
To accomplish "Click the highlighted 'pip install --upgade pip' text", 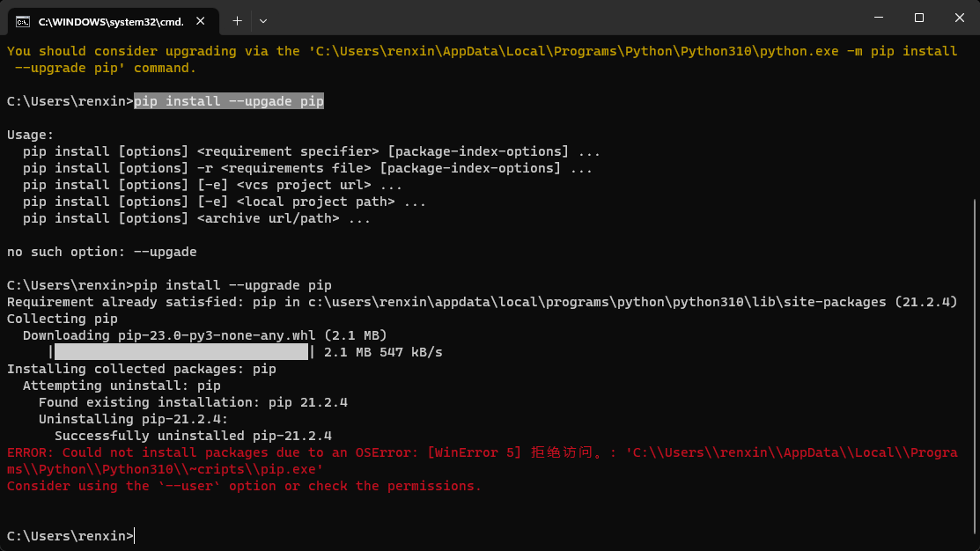I will (229, 101).
